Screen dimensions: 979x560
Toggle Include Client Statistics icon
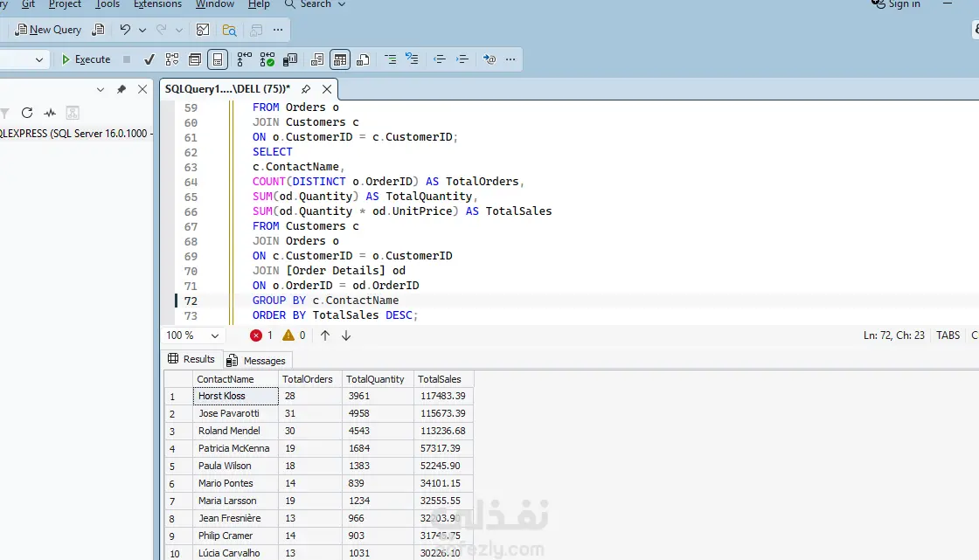click(x=290, y=59)
